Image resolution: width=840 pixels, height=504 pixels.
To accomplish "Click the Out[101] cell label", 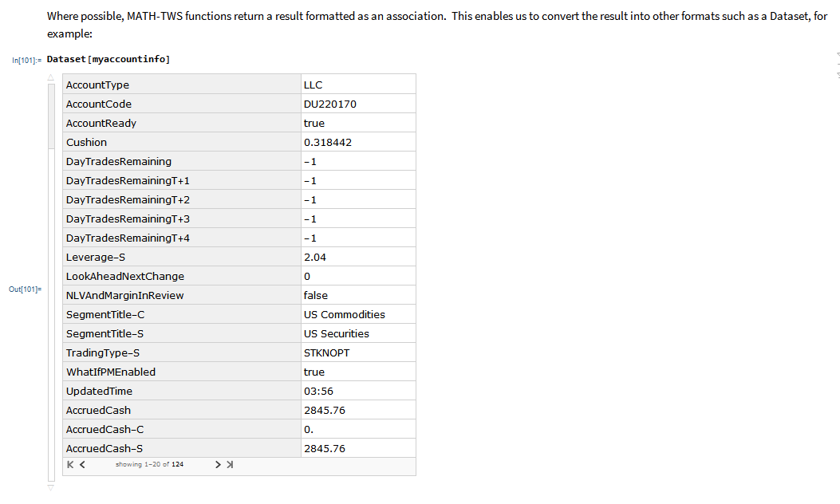I will tap(25, 289).
